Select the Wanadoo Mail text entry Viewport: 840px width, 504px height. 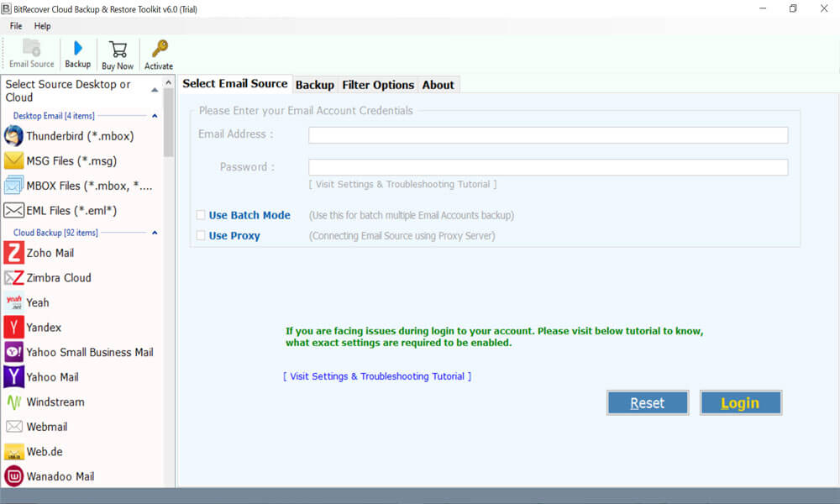60,476
